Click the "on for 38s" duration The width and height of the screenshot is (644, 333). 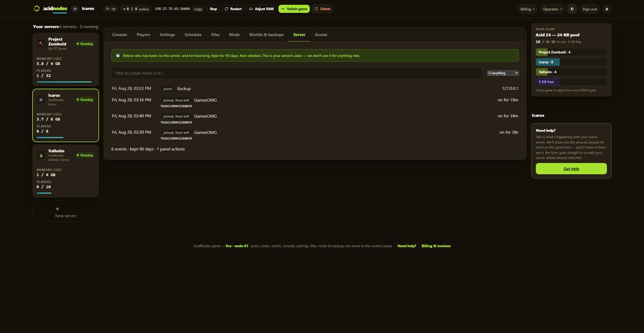tap(509, 132)
